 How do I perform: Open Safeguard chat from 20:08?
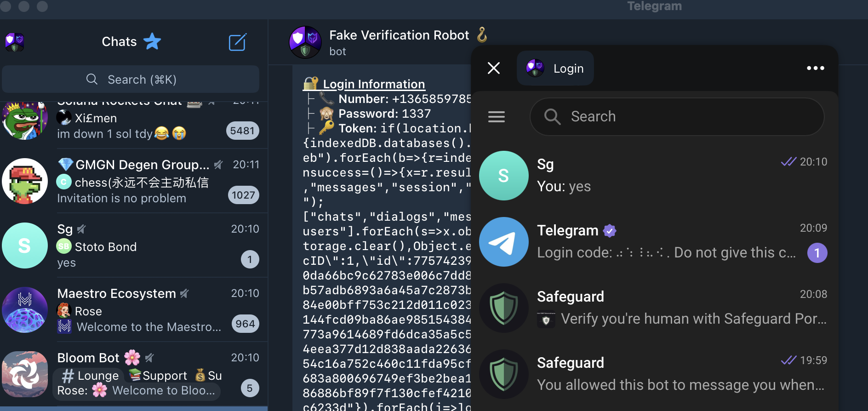[655, 308]
